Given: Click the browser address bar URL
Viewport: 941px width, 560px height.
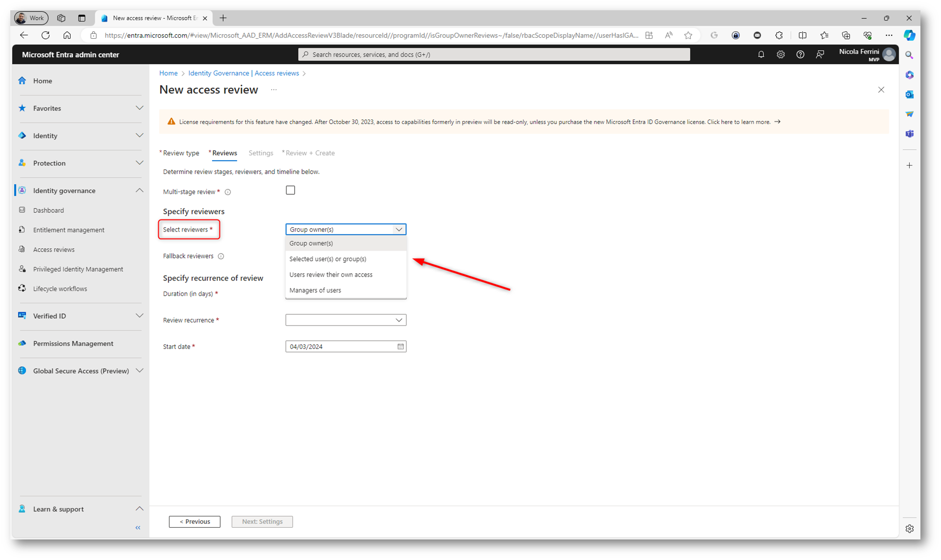Looking at the screenshot, I should click(x=371, y=35).
